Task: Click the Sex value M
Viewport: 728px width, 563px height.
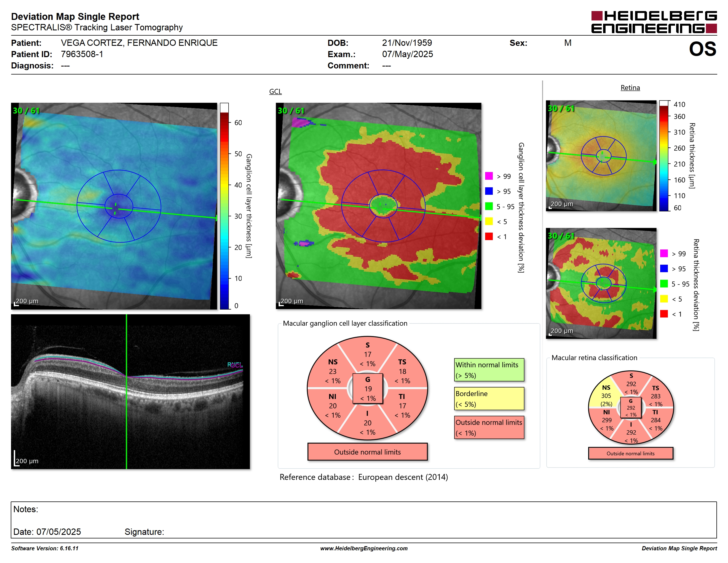Action: point(568,43)
